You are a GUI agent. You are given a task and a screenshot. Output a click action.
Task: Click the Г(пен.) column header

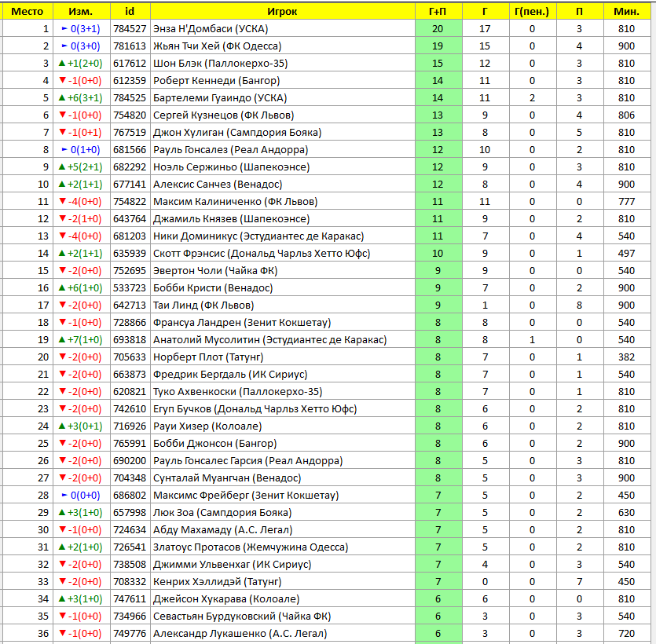(x=533, y=11)
